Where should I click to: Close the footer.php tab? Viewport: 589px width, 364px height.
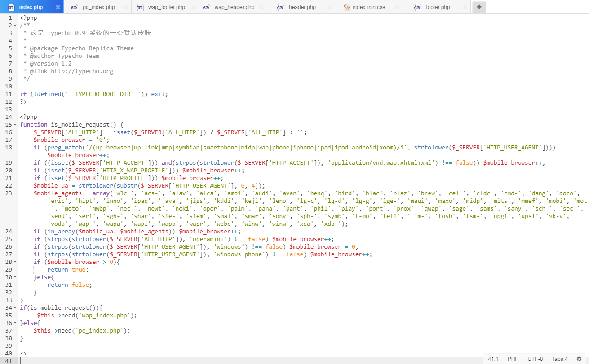pos(465,7)
